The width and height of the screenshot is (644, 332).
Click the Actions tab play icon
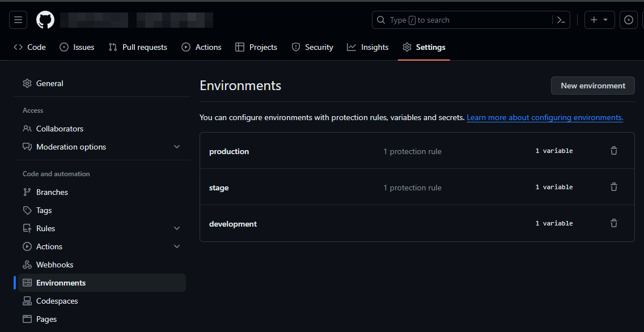pyautogui.click(x=185, y=47)
